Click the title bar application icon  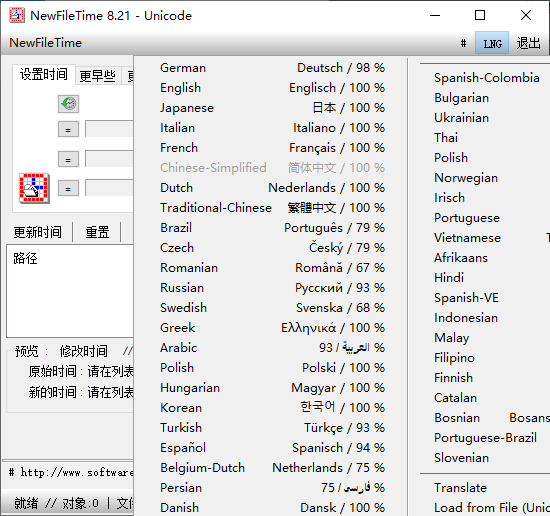[17, 15]
